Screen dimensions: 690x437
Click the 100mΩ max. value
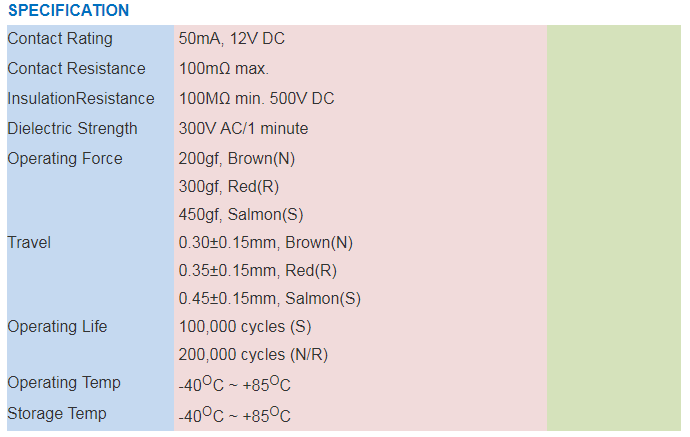click(x=224, y=69)
